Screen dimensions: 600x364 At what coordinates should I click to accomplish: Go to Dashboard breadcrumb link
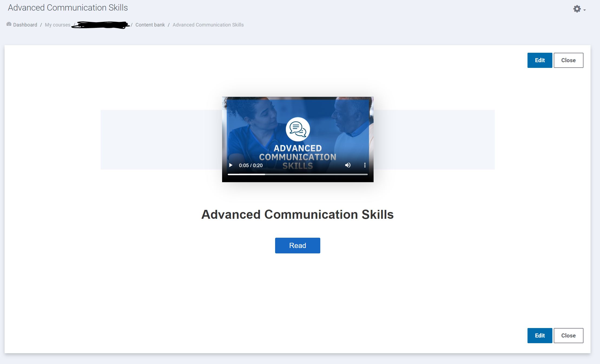coord(25,25)
